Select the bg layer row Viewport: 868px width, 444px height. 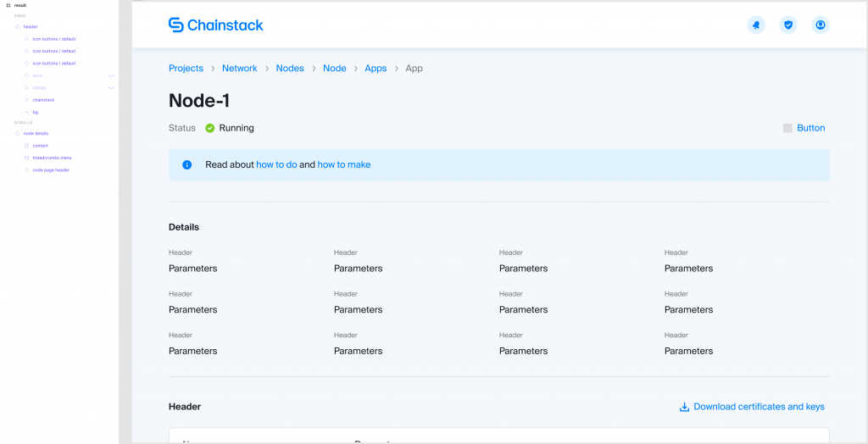[x=36, y=112]
